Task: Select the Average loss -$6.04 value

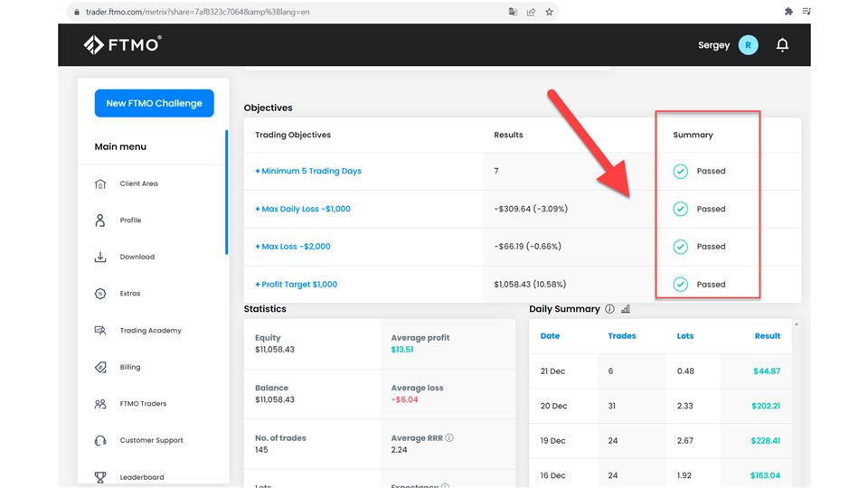Action: 404,399
